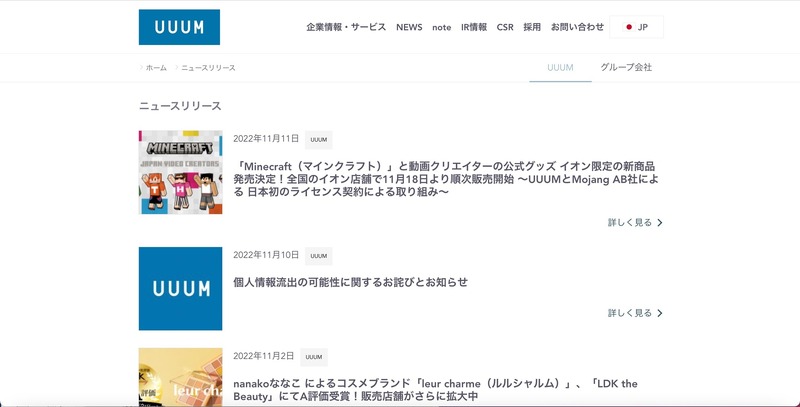Open the Minecraft article thumbnail

[181, 172]
